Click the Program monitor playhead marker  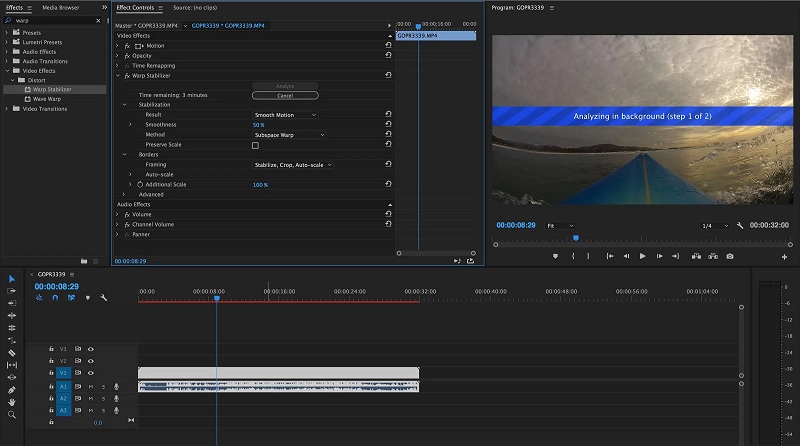[575, 238]
